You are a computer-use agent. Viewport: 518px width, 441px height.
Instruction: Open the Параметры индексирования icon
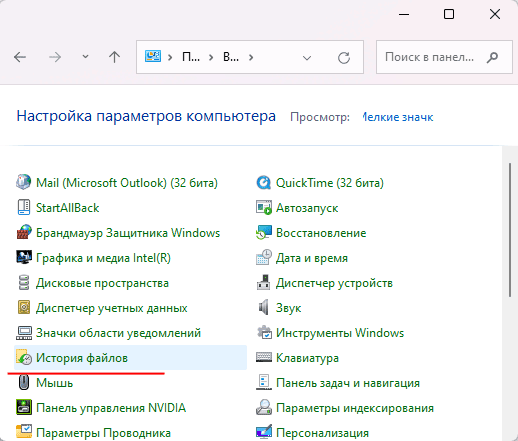(264, 407)
